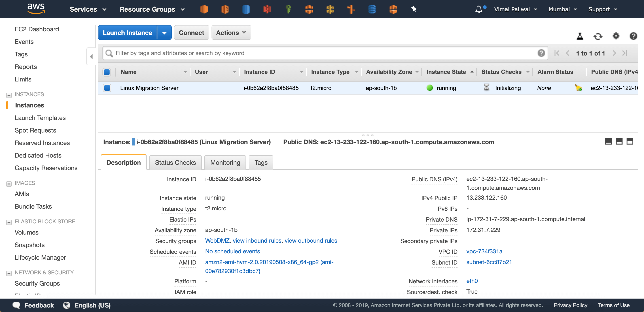The image size is (644, 312).
Task: Open the Services dropdown menu
Action: tap(88, 9)
